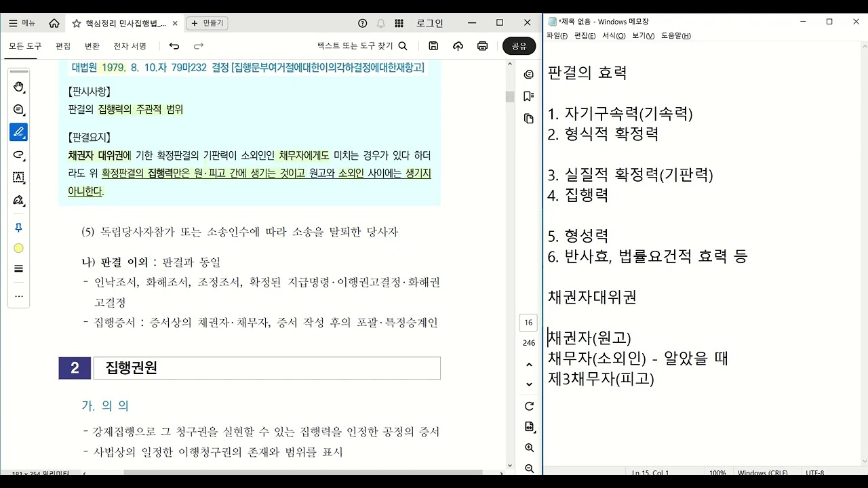Image resolution: width=868 pixels, height=488 pixels.
Task: Click the Notepad line 채권자대위권
Action: click(x=592, y=297)
